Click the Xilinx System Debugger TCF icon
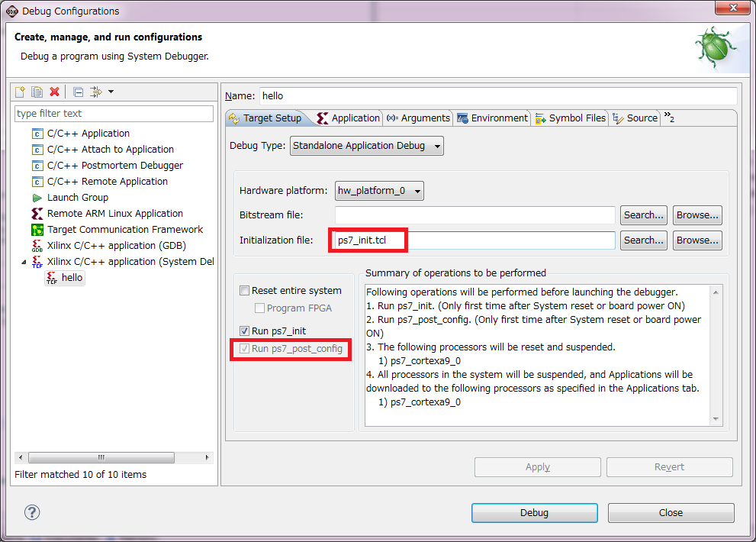This screenshot has width=756, height=542. tap(37, 262)
